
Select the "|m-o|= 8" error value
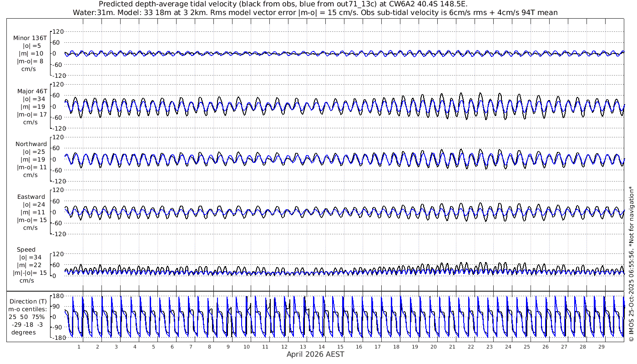30,61
